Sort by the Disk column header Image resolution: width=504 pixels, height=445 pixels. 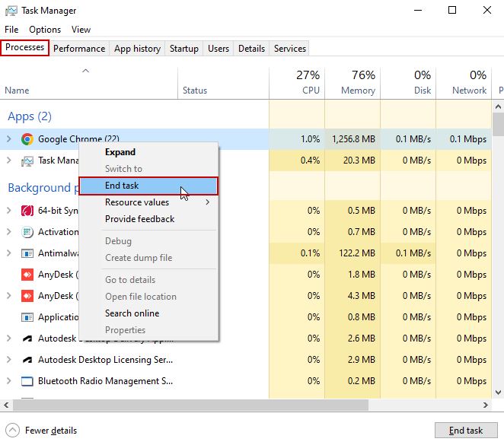[408, 83]
